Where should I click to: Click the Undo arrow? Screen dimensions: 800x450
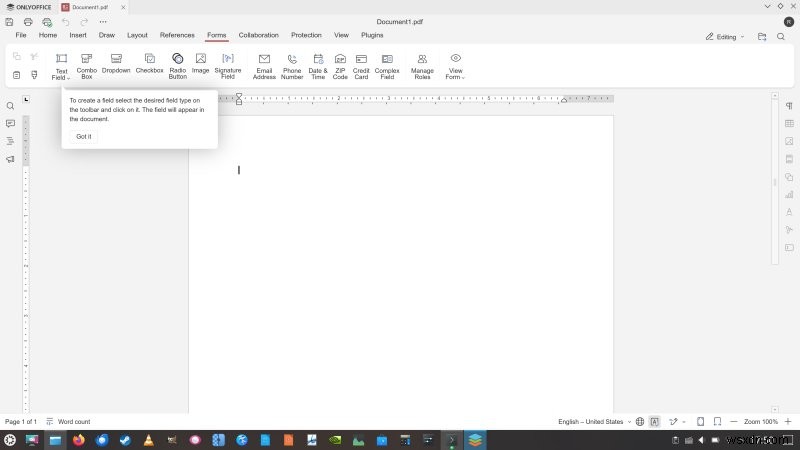tap(65, 22)
